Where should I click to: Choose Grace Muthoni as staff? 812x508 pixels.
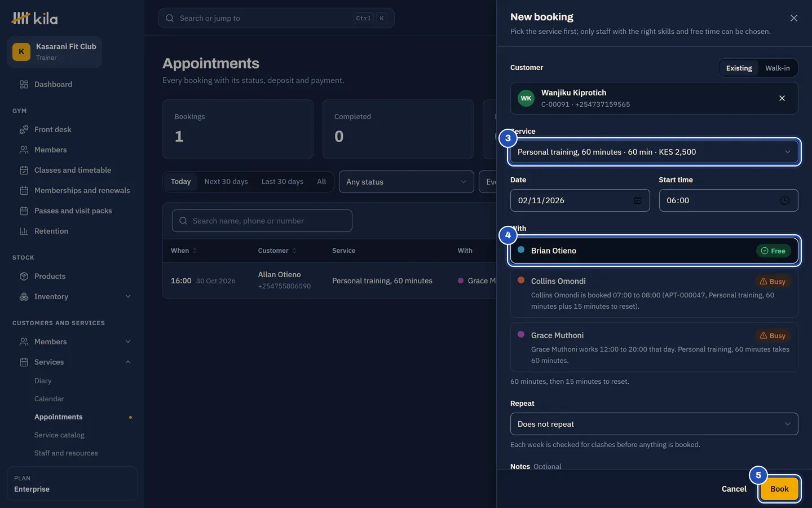click(x=654, y=347)
